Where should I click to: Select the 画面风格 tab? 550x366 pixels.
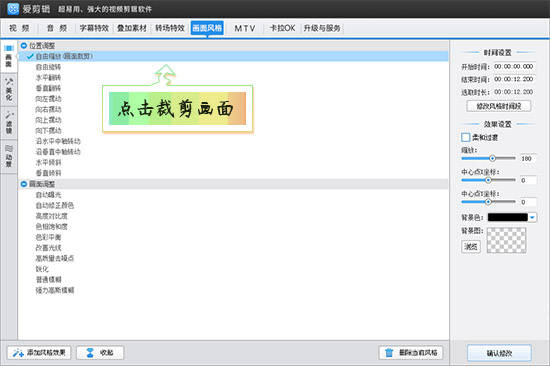207,28
